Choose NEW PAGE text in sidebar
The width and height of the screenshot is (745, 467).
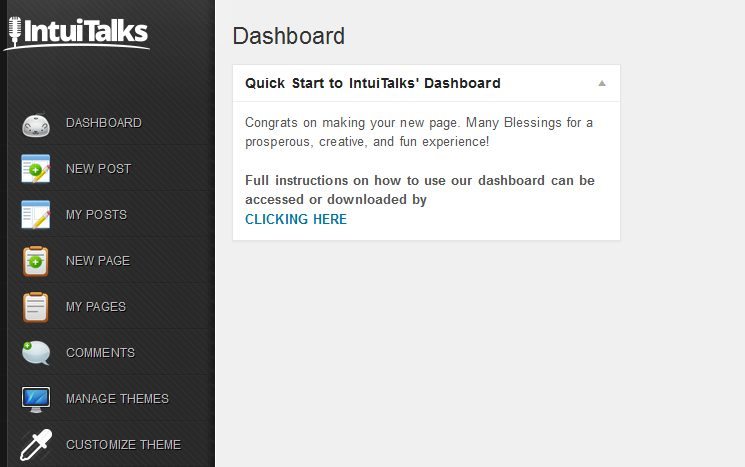98,261
